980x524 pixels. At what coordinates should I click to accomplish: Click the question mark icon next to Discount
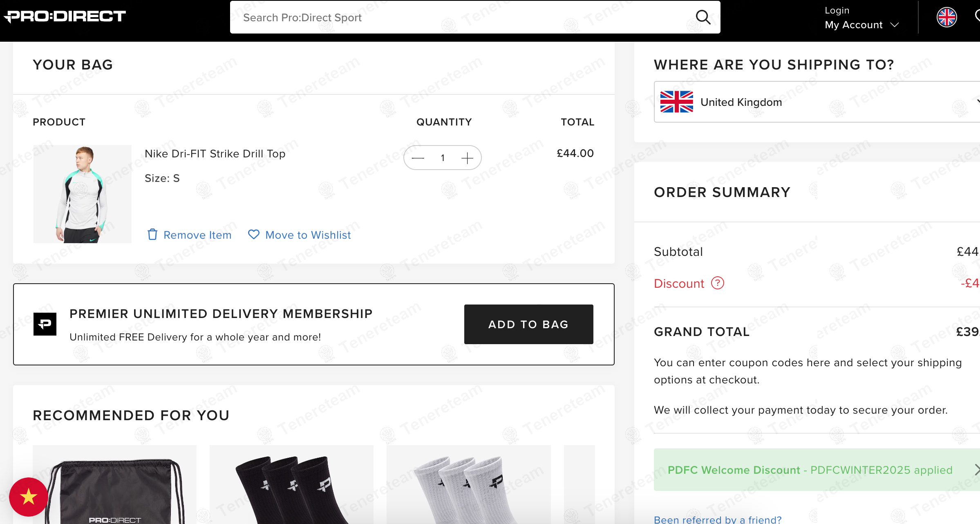(717, 283)
